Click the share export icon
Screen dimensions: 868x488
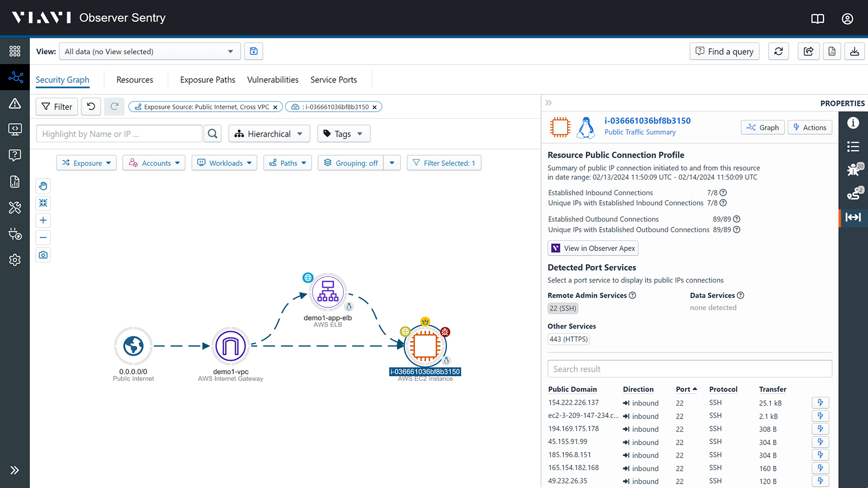coord(808,51)
